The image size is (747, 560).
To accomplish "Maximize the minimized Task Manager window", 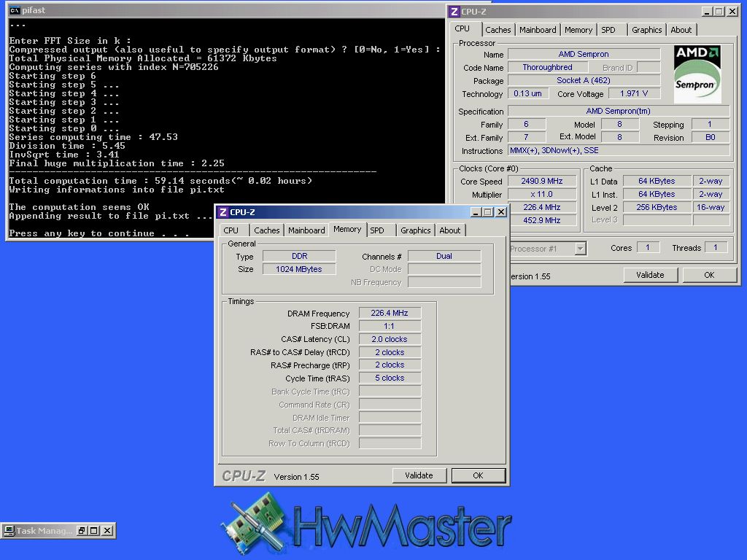I will 94,531.
